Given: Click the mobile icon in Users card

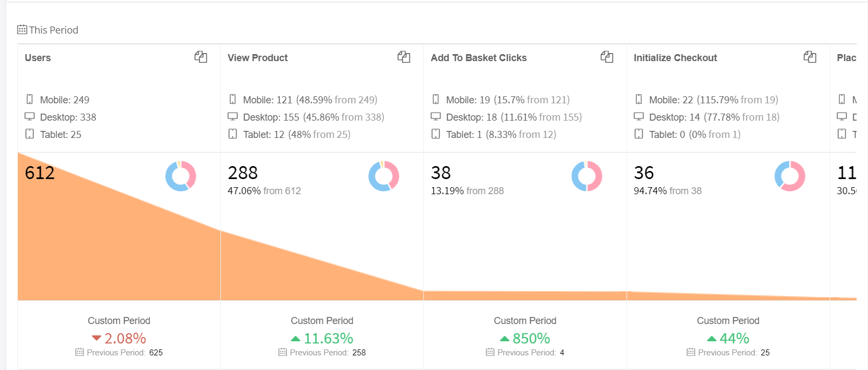Looking at the screenshot, I should coord(30,100).
